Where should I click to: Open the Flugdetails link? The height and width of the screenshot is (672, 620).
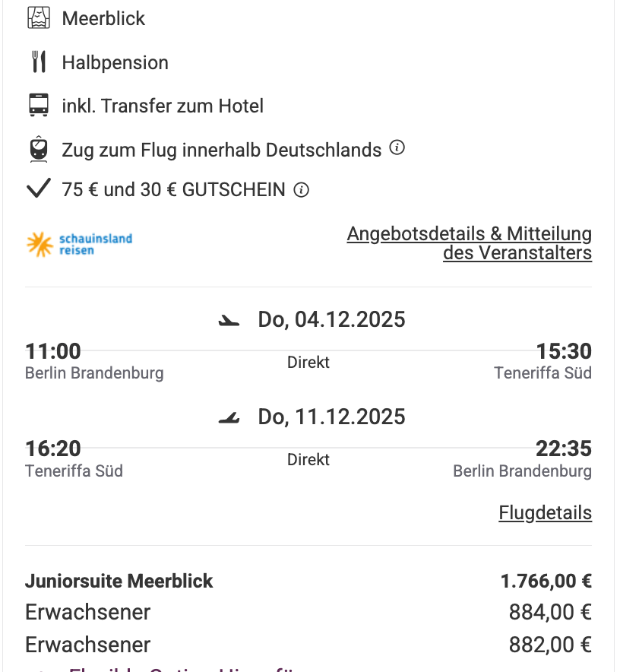pyautogui.click(x=545, y=513)
